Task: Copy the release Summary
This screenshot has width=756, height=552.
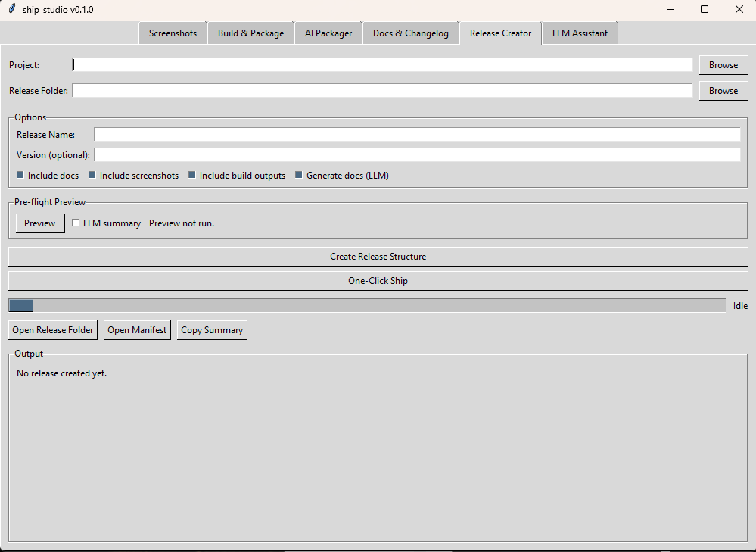Action: tap(212, 329)
